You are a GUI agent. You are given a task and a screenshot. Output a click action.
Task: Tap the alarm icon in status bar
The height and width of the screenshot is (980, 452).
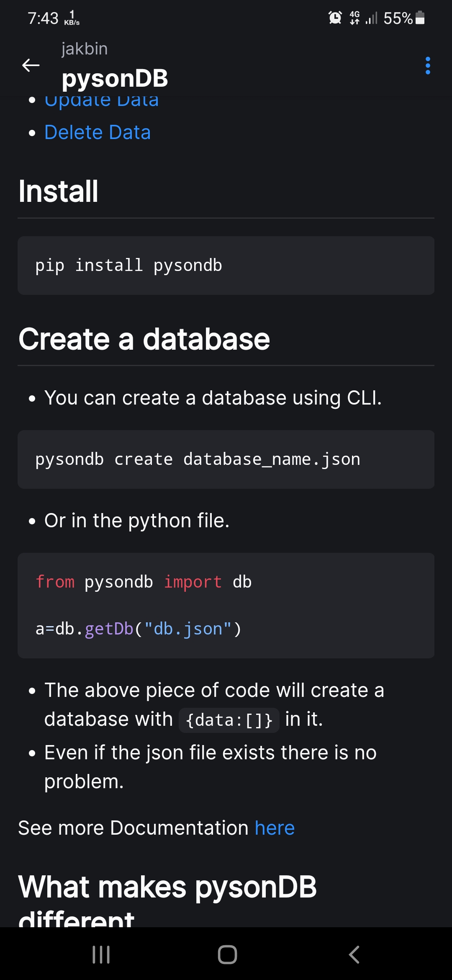[x=335, y=18]
